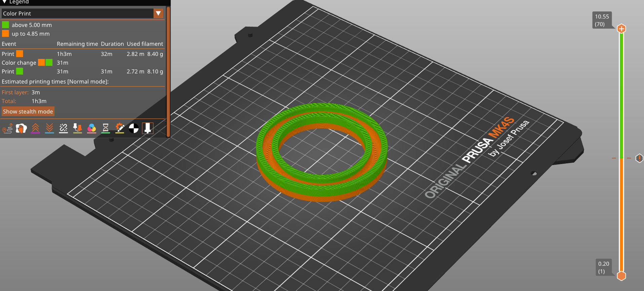Toggle custom G-codes visibility icon
Viewport: 644px width, 291px height.
pyautogui.click(x=120, y=128)
